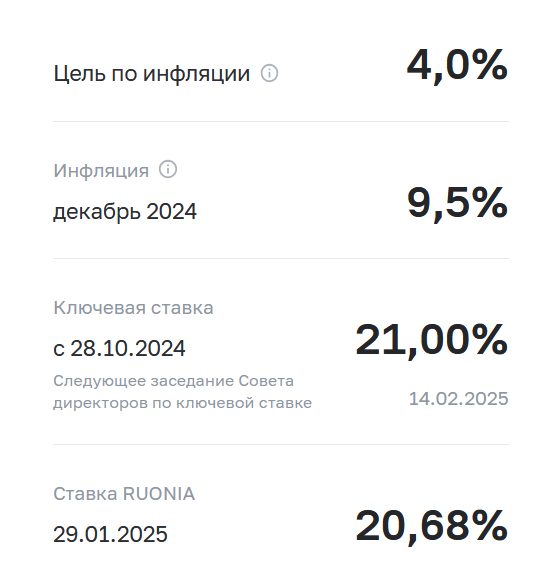Click info icon beside Инфляция label
This screenshot has height=581, width=538.
tap(168, 170)
